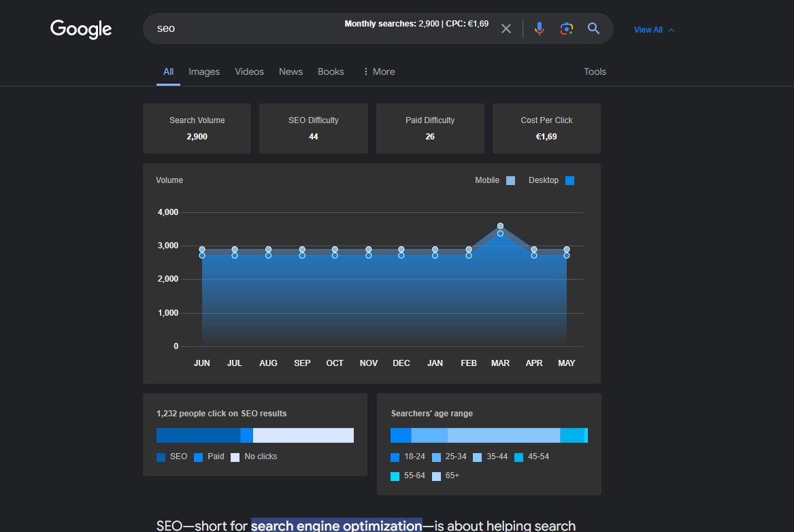The width and height of the screenshot is (794, 532).
Task: Toggle the Mobile series legend swatch
Action: (x=511, y=180)
